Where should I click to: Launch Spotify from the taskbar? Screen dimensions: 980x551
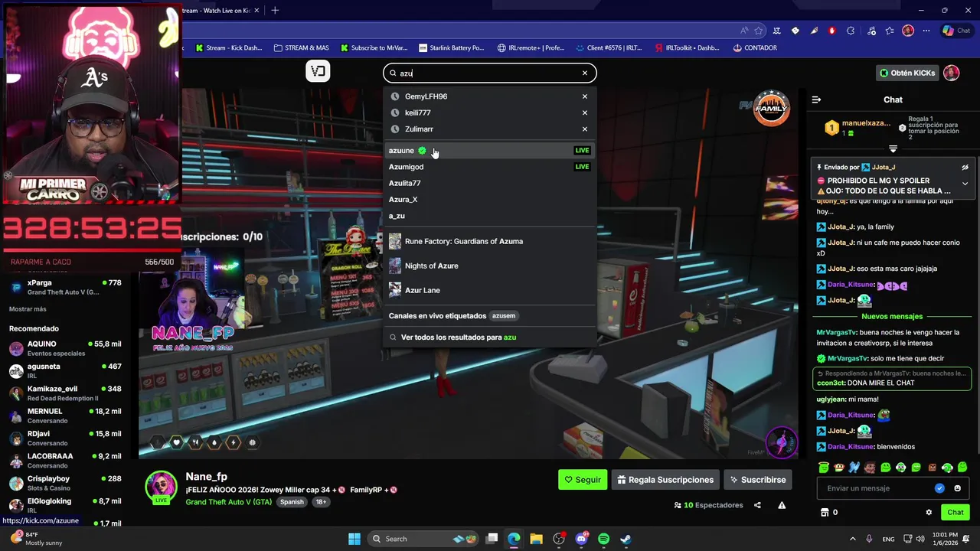click(603, 539)
